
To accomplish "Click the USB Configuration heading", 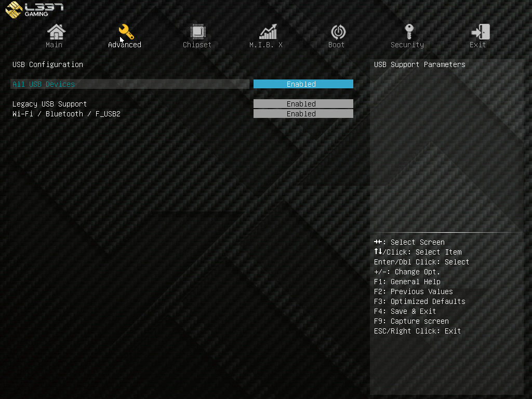I will tap(47, 64).
